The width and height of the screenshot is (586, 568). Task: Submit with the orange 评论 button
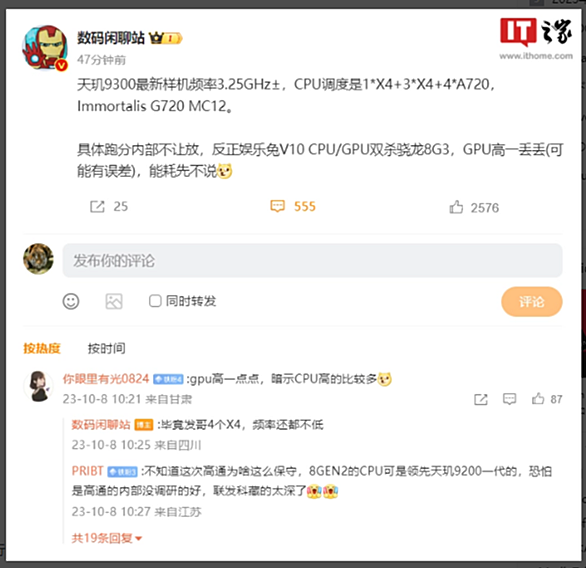(531, 302)
